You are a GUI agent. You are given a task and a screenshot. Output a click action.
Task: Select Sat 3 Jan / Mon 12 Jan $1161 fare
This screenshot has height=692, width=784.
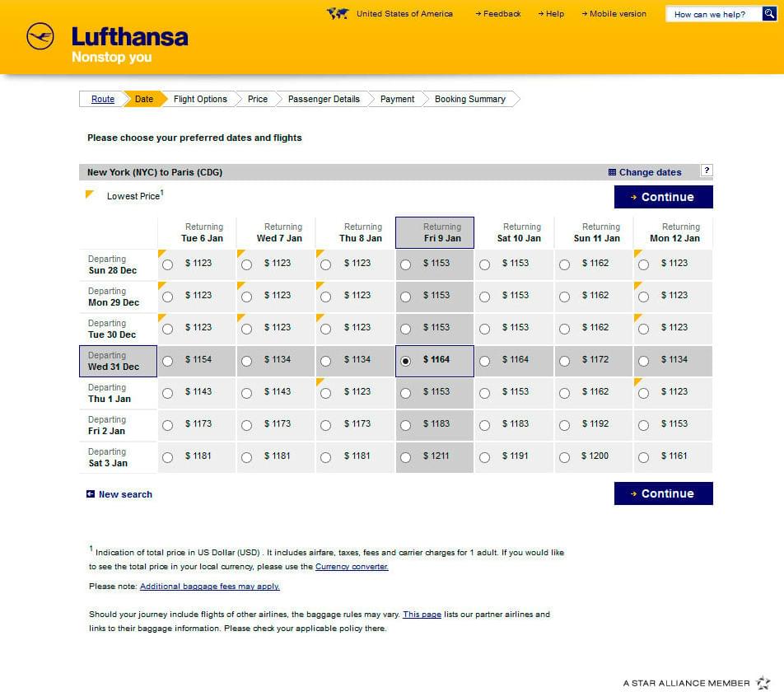coord(643,457)
